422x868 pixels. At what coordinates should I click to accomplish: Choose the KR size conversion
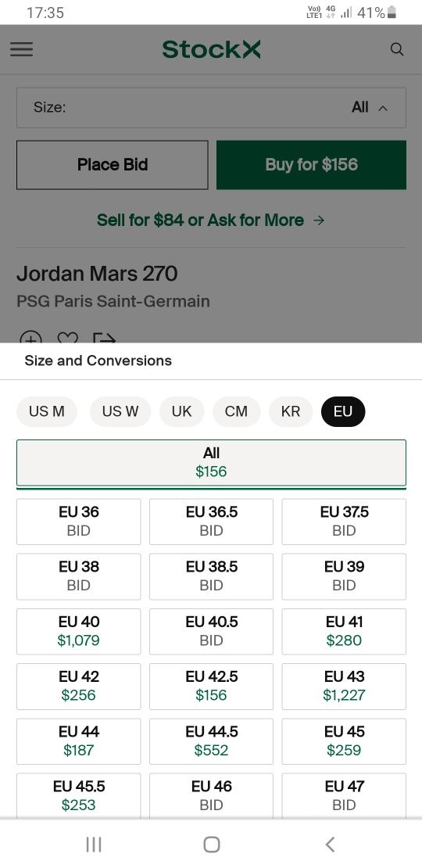click(x=291, y=411)
